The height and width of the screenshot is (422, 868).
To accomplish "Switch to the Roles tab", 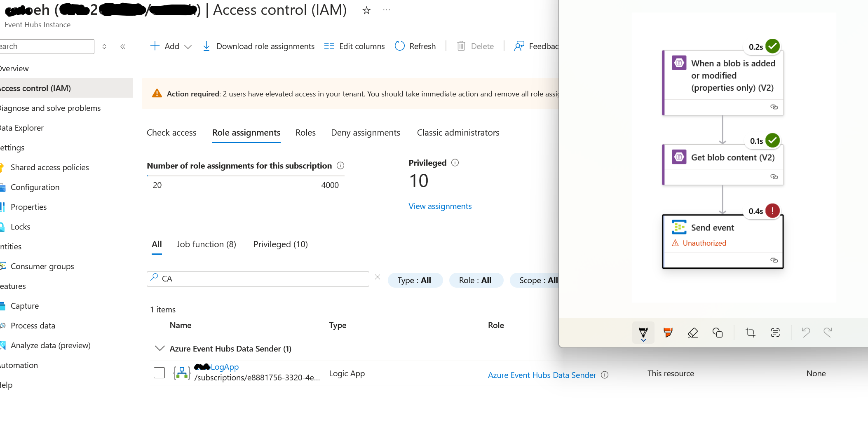I will tap(305, 133).
